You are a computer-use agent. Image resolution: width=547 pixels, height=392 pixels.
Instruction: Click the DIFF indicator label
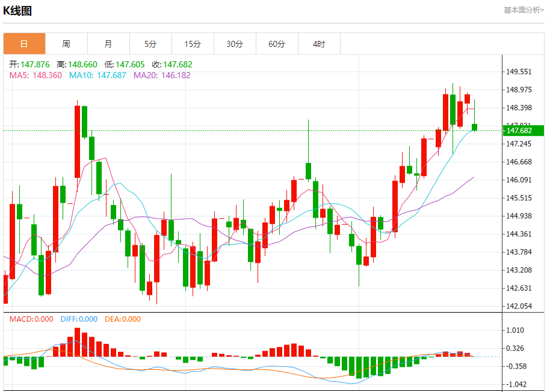click(79, 319)
